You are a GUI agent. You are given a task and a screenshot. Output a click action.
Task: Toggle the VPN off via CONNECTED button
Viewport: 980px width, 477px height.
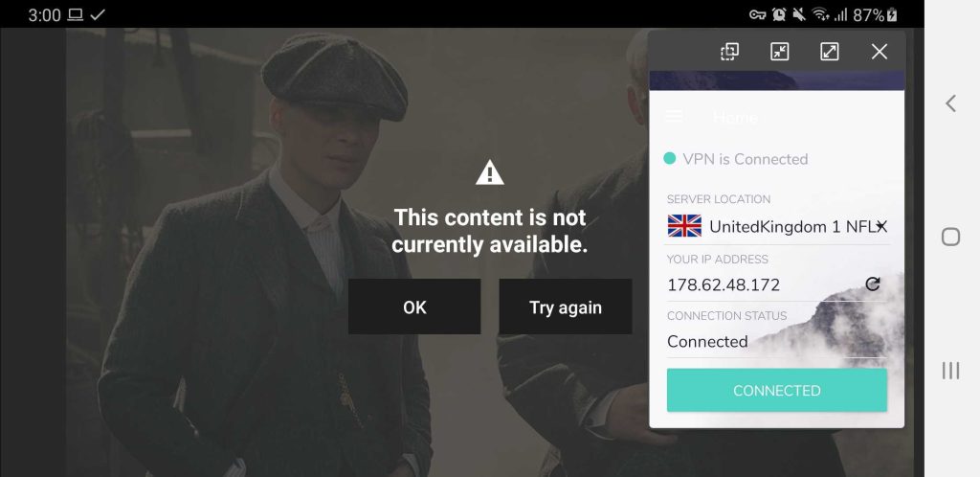click(776, 390)
